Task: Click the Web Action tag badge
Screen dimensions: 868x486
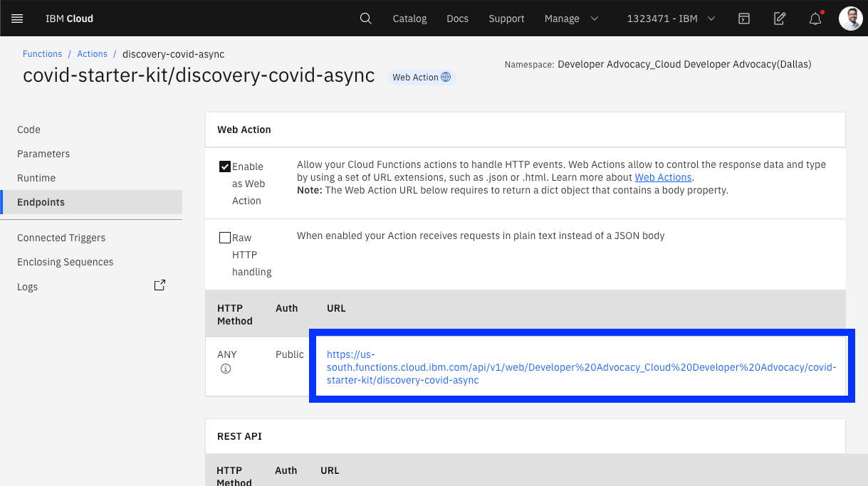Action: click(x=422, y=77)
